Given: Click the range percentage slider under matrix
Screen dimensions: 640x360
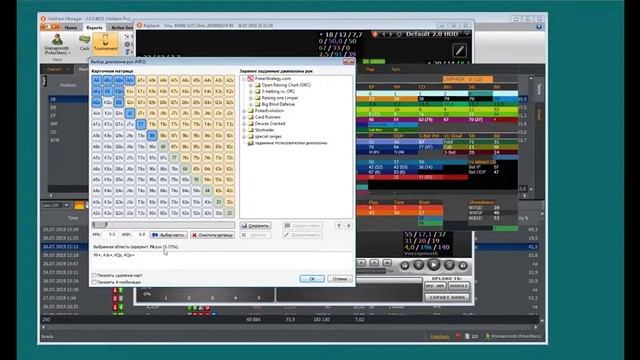Looking at the screenshot, I should (x=163, y=224).
